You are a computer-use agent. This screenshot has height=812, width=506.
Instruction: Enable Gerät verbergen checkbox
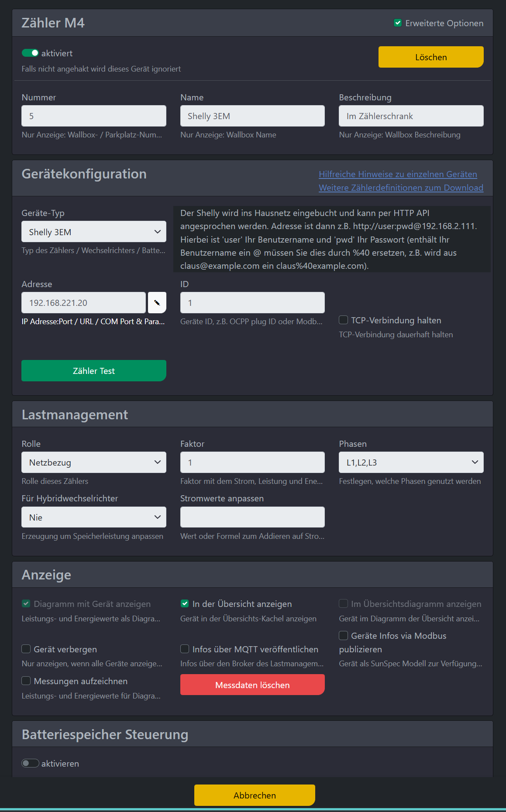[26, 649]
